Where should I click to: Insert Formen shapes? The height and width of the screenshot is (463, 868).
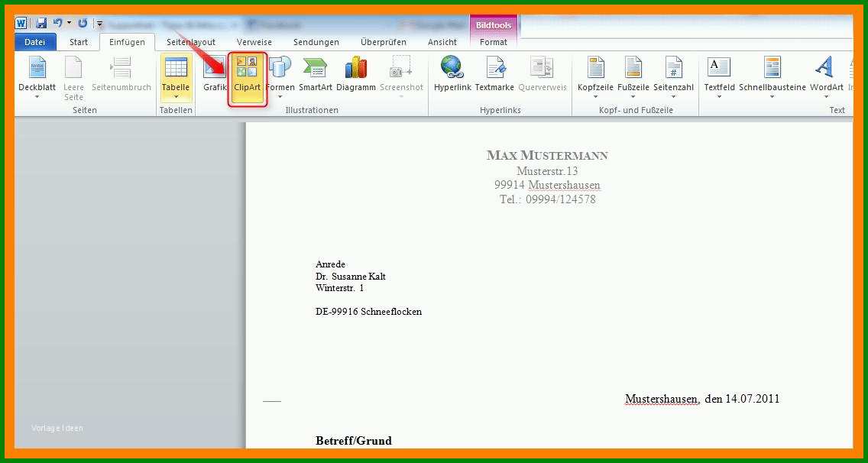click(280, 74)
